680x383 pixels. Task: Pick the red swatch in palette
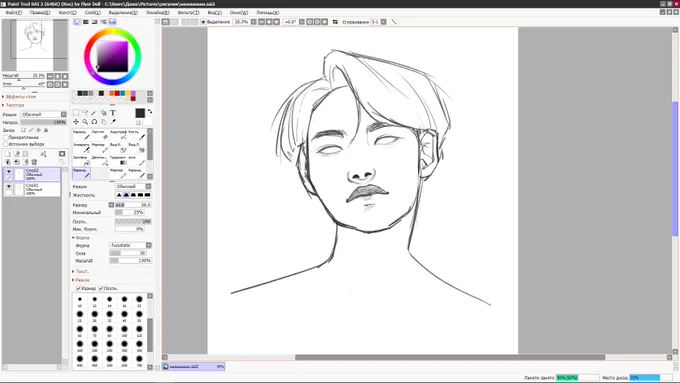coord(117,93)
